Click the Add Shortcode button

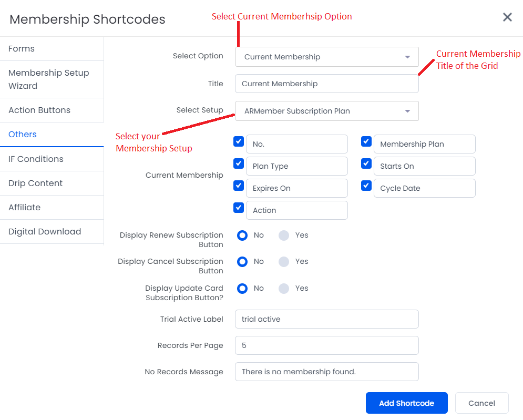point(407,403)
